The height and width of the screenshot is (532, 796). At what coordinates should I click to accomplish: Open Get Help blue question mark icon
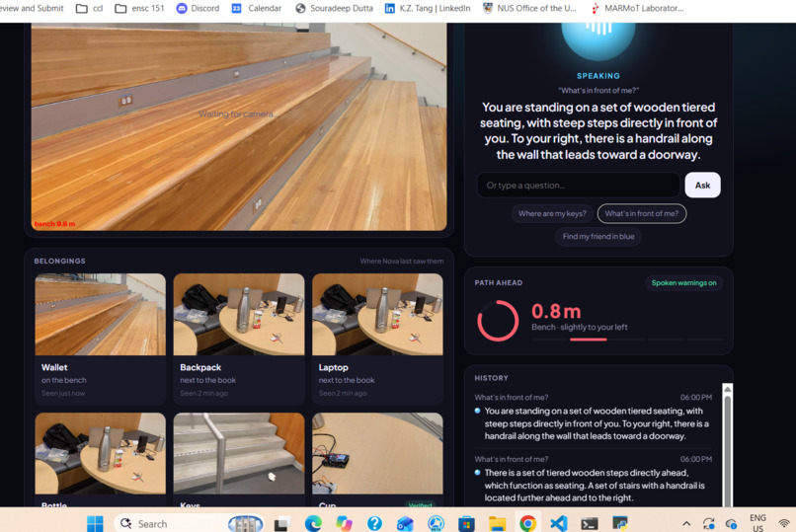coord(374,523)
